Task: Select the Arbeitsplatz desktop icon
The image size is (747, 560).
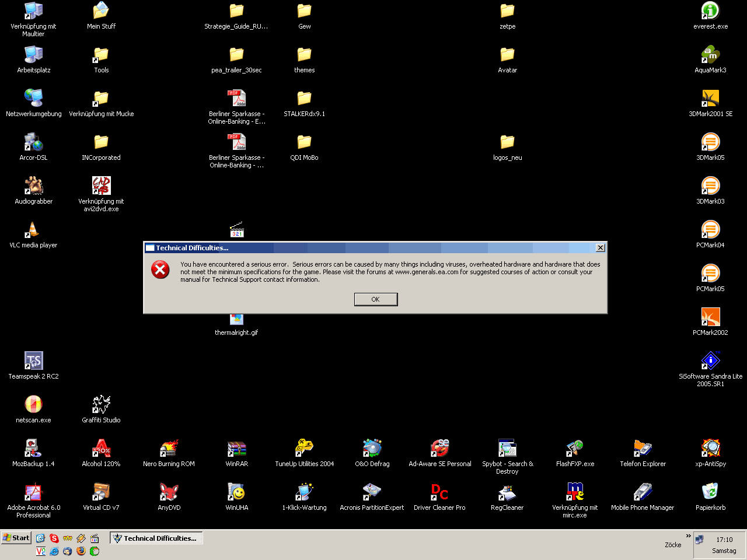Action: (x=33, y=60)
